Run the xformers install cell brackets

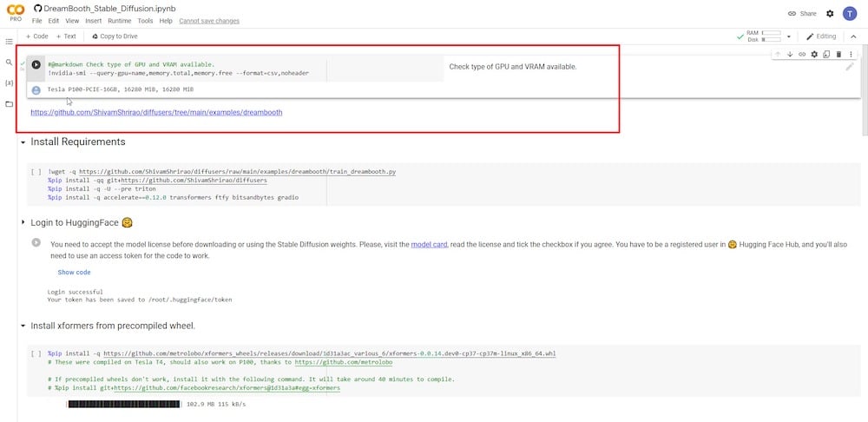coord(36,353)
